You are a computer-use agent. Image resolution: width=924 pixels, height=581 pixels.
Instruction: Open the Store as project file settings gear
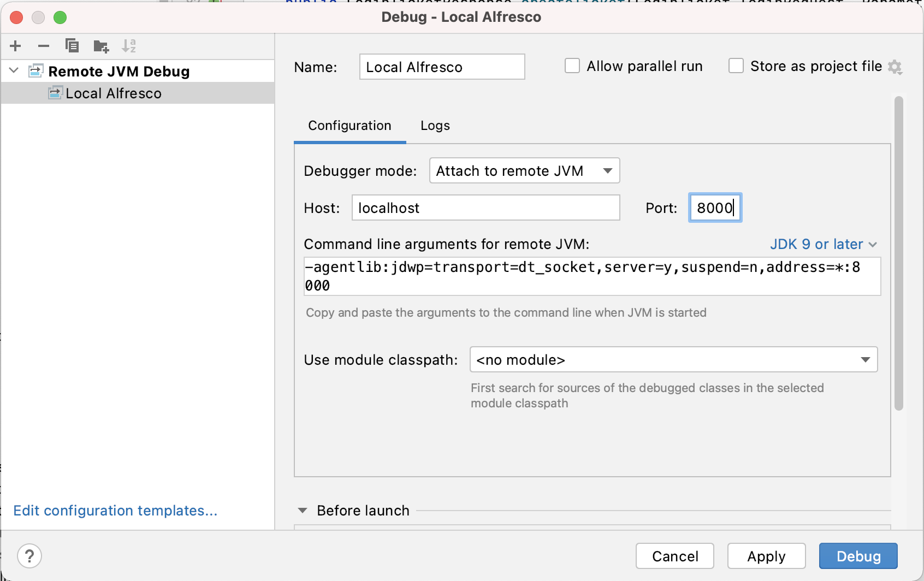895,67
